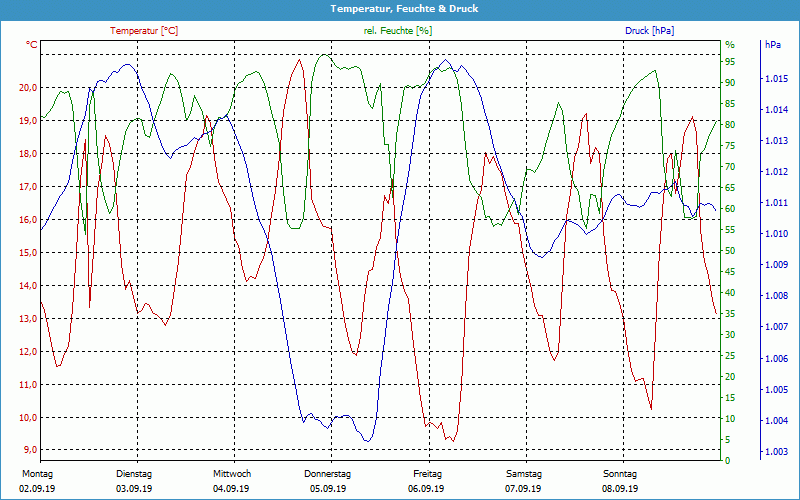Image resolution: width=800 pixels, height=500 pixels.
Task: Click the '35' humidity axis value
Action: 730,314
